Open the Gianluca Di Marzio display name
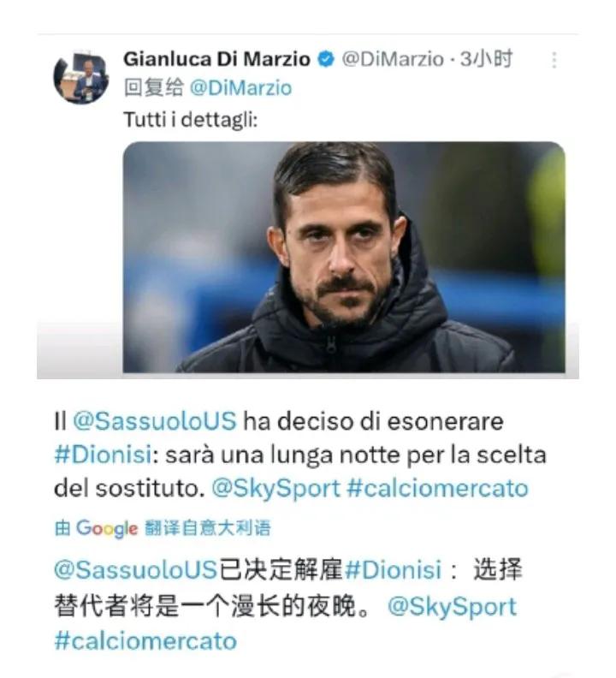This screenshot has width=616, height=678. 217,59
